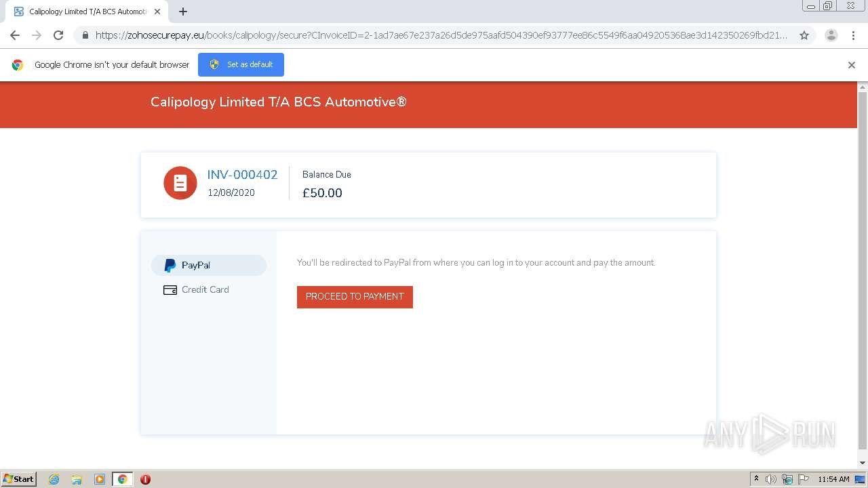Open the network tray icon
Screen dimensions: 868x488
tap(787, 479)
